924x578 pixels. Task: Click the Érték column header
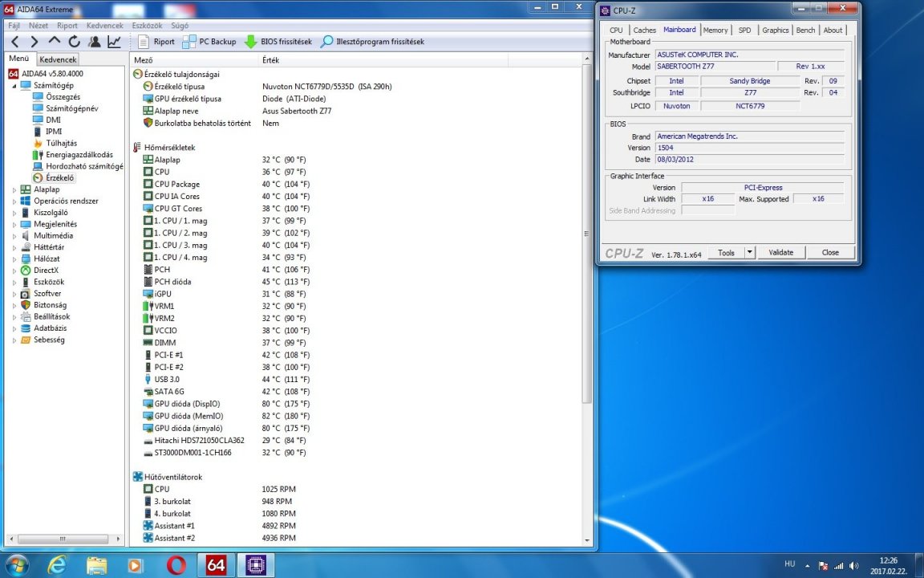pos(383,60)
